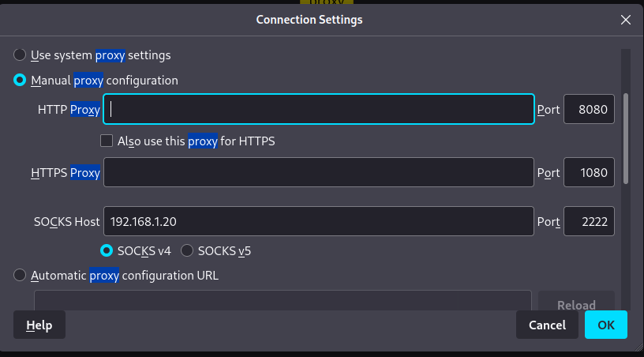Click the HTTP Proxy port field
This screenshot has height=357, width=644.
pos(589,110)
